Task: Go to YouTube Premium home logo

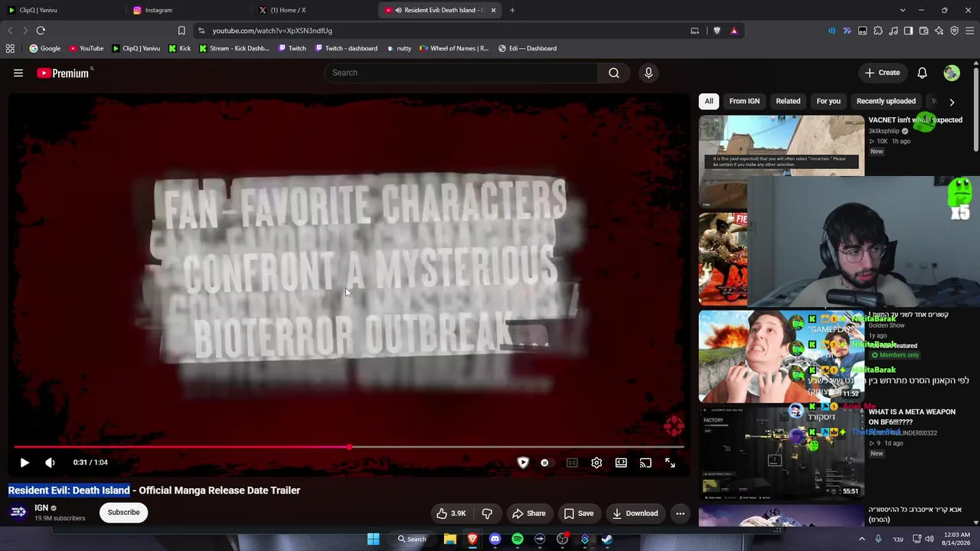Action: 63,73
